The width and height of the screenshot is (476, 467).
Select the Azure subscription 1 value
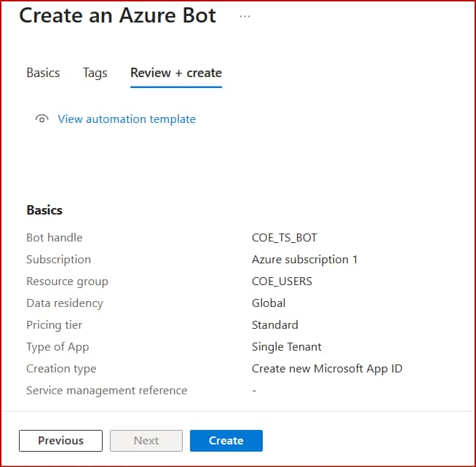click(304, 260)
